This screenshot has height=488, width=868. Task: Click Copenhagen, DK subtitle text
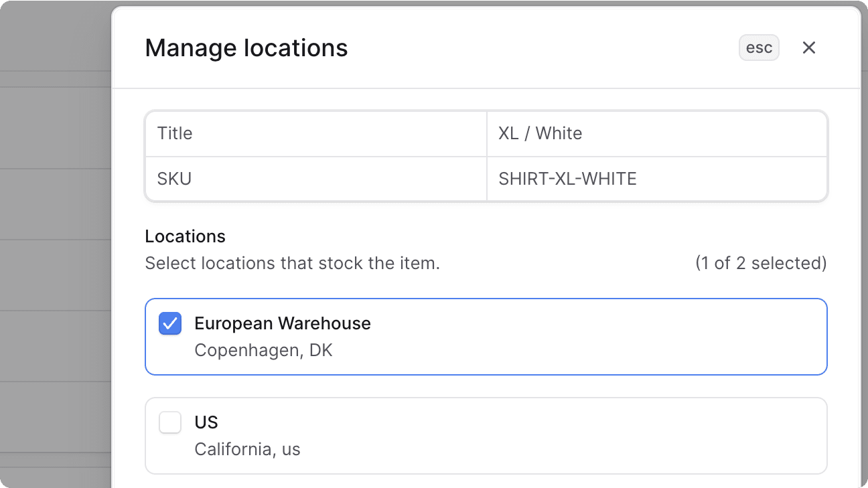263,350
